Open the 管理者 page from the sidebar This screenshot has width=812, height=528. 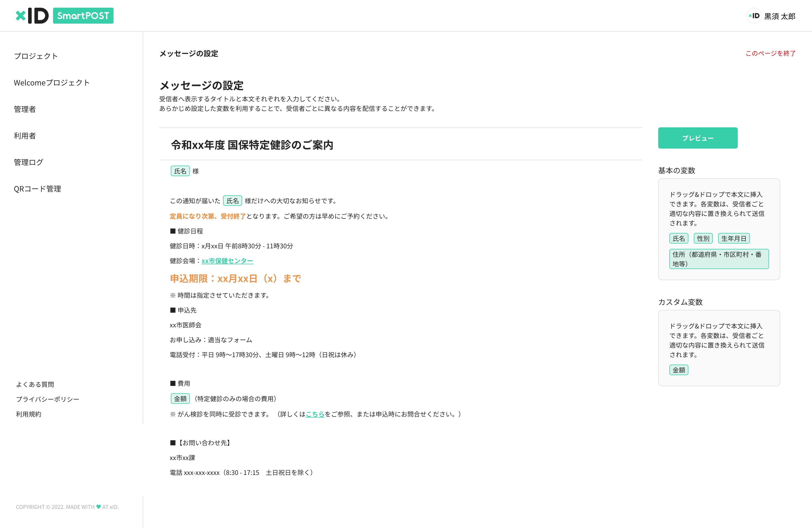(x=25, y=109)
